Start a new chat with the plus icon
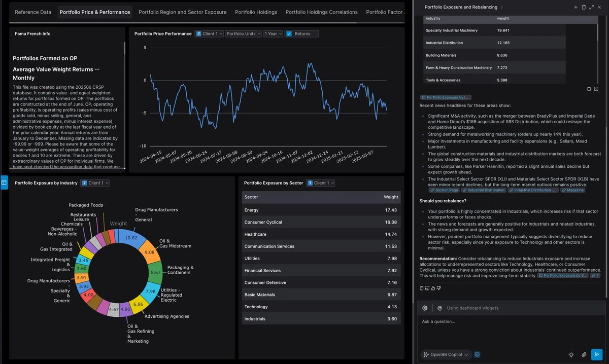Image resolution: width=609 pixels, height=364 pixels. (x=576, y=7)
